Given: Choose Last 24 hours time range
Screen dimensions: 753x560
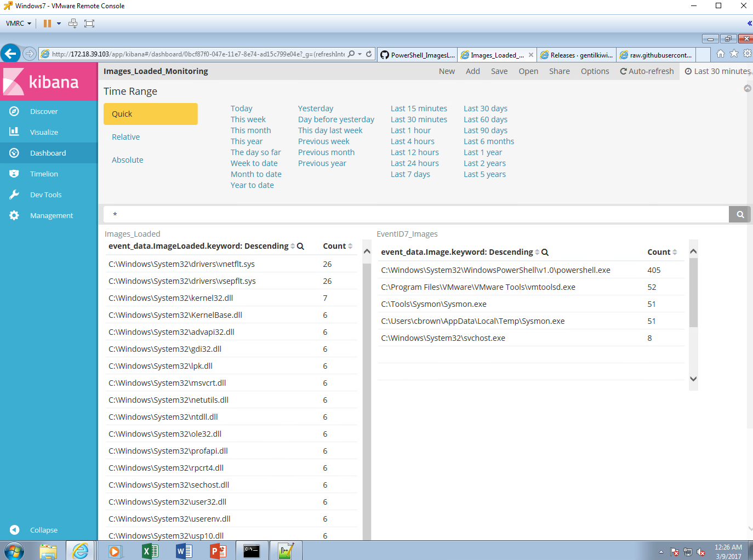Looking at the screenshot, I should pyautogui.click(x=415, y=163).
